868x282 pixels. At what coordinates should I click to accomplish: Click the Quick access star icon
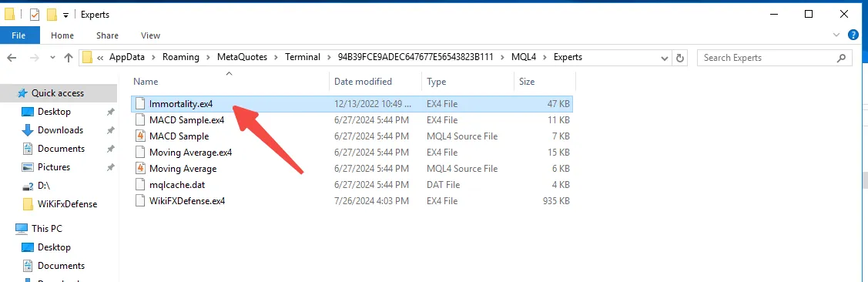pos(22,93)
